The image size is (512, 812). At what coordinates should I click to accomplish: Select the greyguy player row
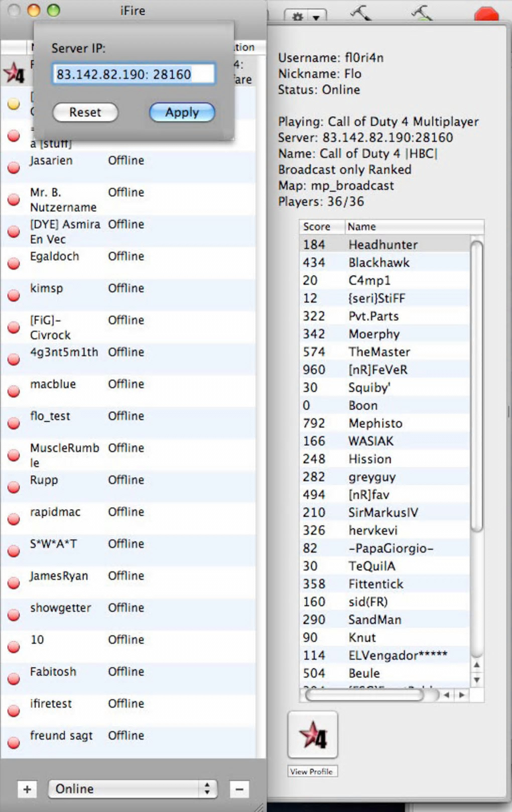pos(385,477)
